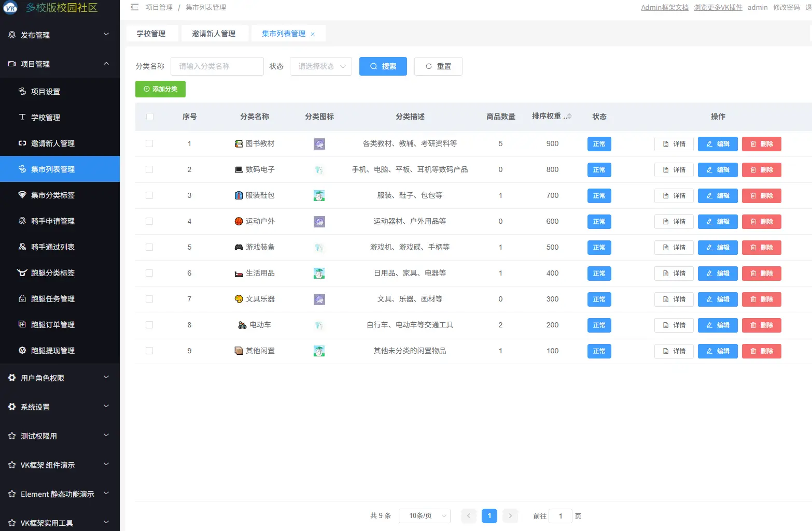Open 集市分类标签 in the sidebar
The image size is (812, 531).
click(52, 195)
